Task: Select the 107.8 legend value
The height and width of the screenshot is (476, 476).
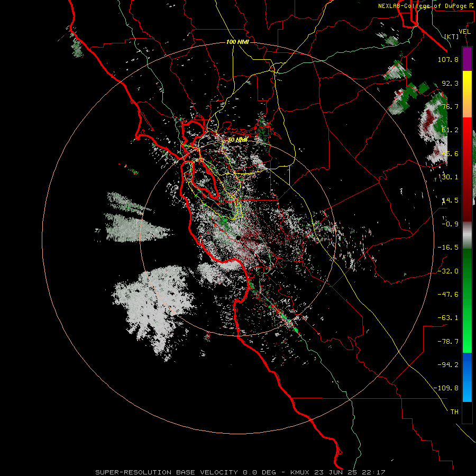Action: [448, 59]
